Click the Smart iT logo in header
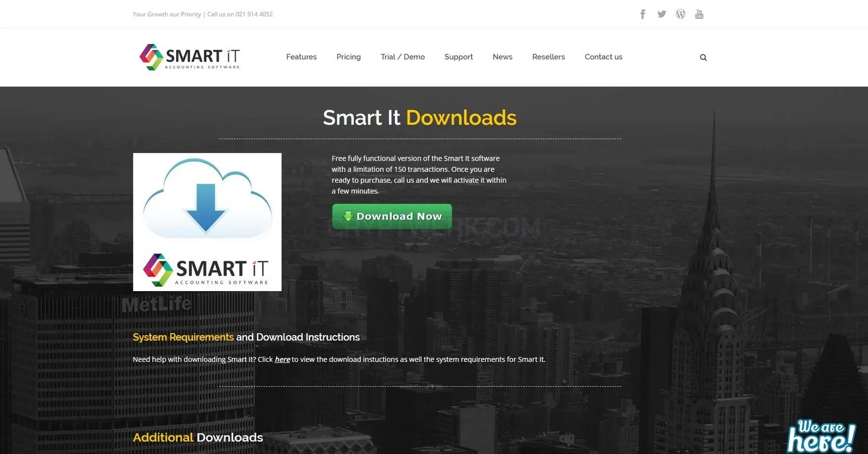This screenshot has width=868, height=454. pos(189,57)
